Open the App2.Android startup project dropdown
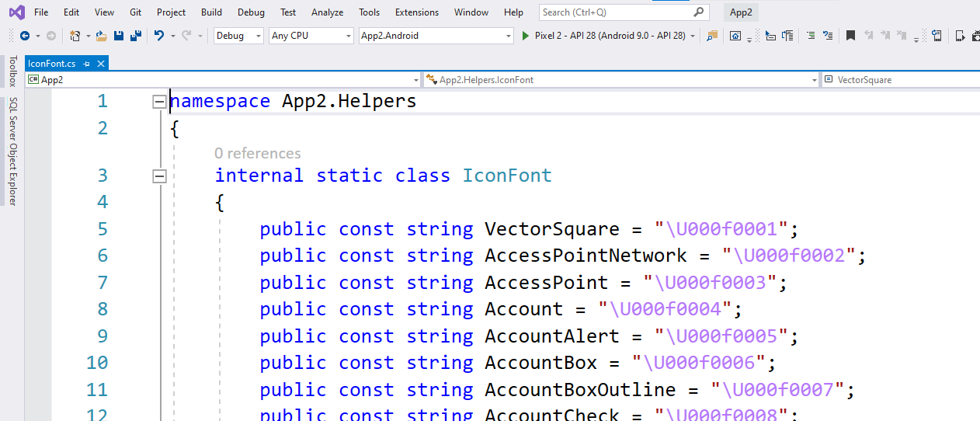The width and height of the screenshot is (980, 421). point(436,36)
